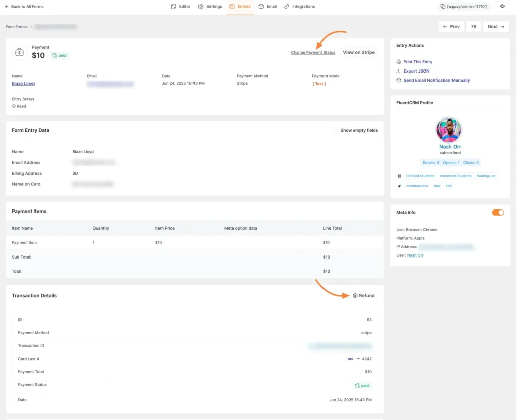Click the back arrow icon at top left
516x420 pixels.
tap(7, 6)
